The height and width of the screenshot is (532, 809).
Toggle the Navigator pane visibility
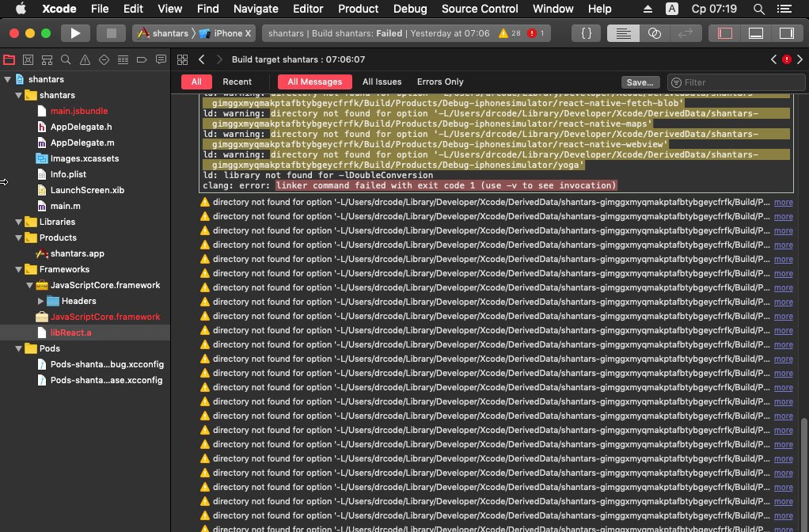click(725, 33)
